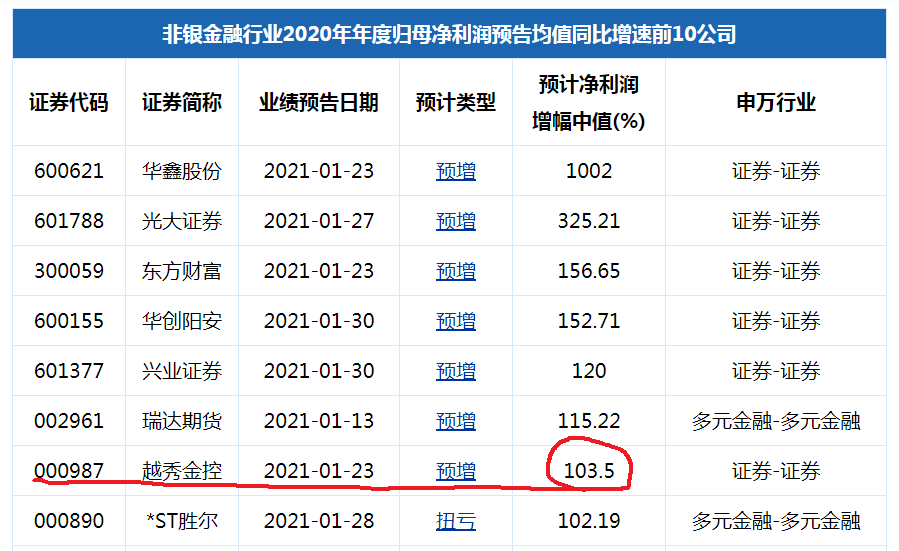Screen dimensions: 899x551
Task: Select the 预计类型 column header
Action: pos(456,103)
